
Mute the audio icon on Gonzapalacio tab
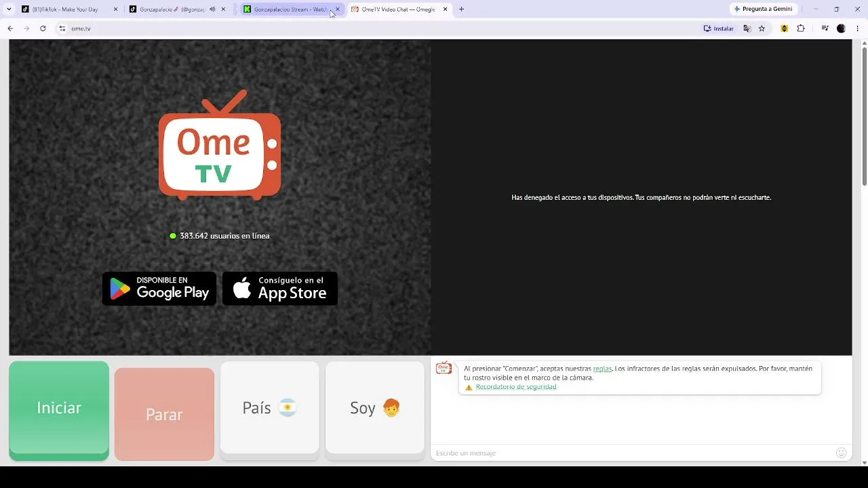(x=212, y=9)
